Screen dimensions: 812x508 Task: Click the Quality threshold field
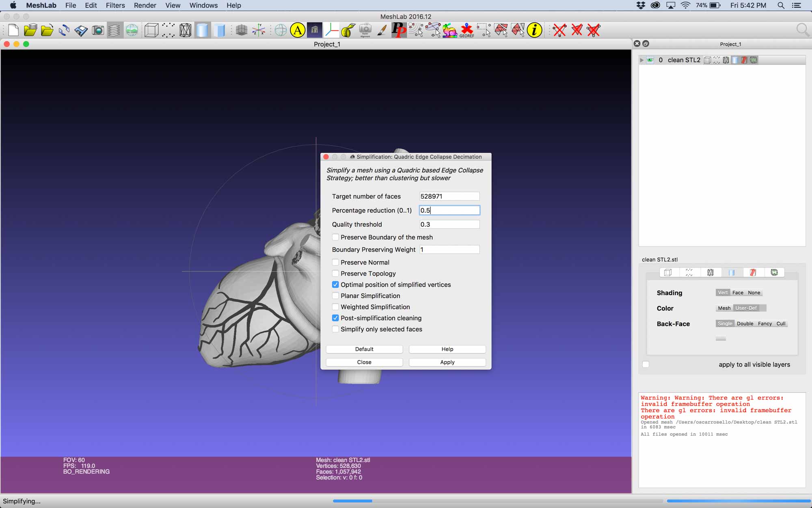[449, 224]
